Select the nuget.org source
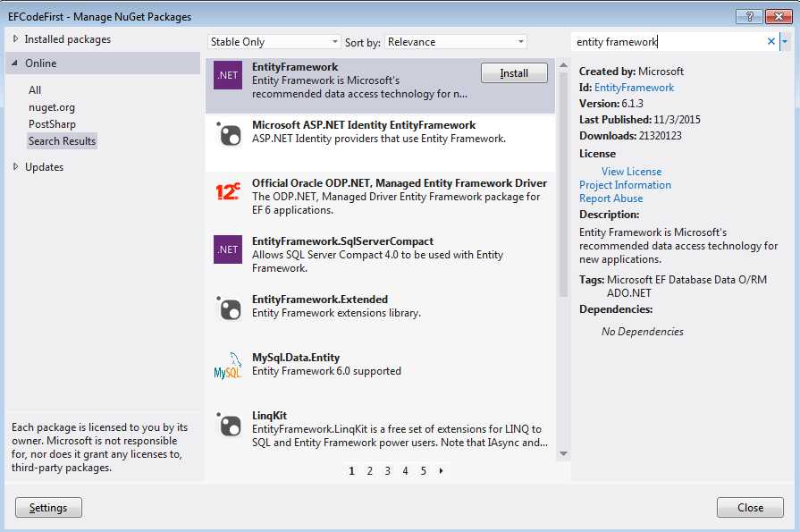Viewport: 800px width, 532px height. [x=52, y=107]
